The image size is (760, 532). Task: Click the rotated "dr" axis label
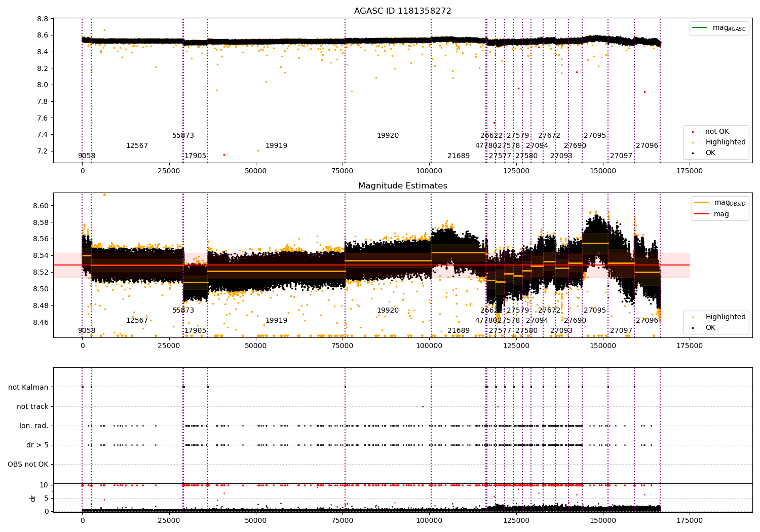(x=33, y=498)
